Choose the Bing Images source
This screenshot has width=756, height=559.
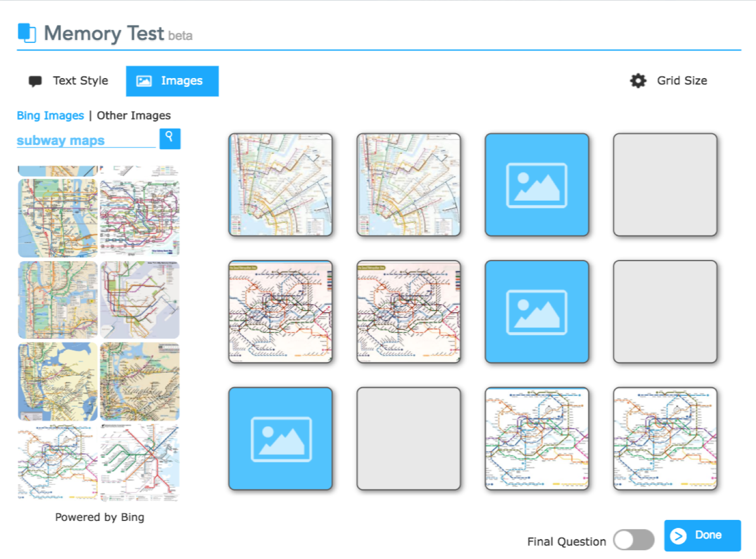point(50,115)
